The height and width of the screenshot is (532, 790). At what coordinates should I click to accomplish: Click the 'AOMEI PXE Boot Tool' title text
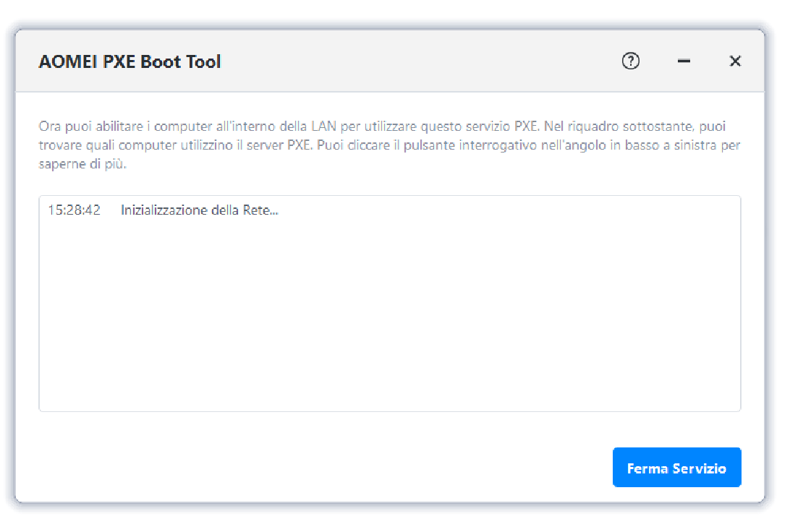[129, 61]
